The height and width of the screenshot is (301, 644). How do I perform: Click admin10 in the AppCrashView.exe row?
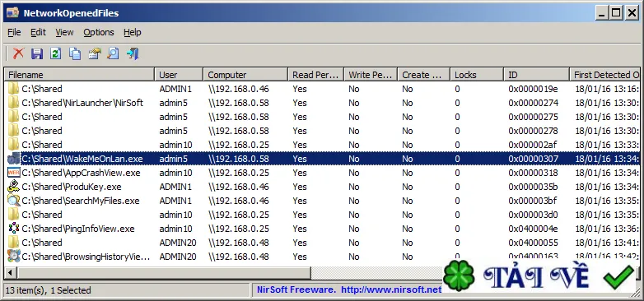(175, 173)
